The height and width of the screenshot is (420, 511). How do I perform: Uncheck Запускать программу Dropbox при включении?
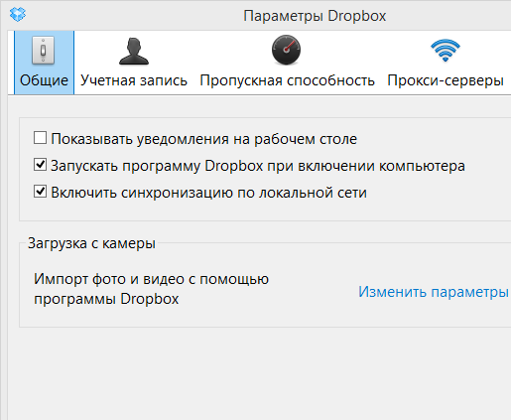coord(40,165)
